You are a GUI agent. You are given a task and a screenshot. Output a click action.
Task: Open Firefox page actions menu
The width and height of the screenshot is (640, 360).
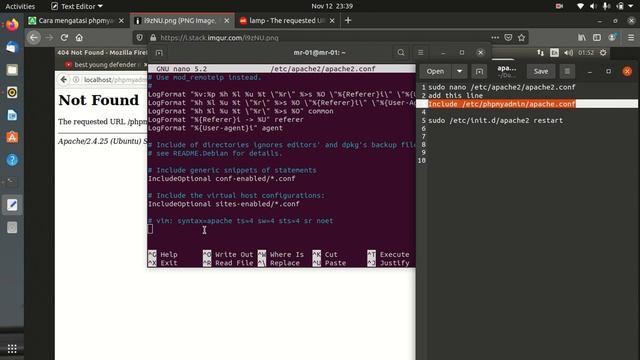495,38
